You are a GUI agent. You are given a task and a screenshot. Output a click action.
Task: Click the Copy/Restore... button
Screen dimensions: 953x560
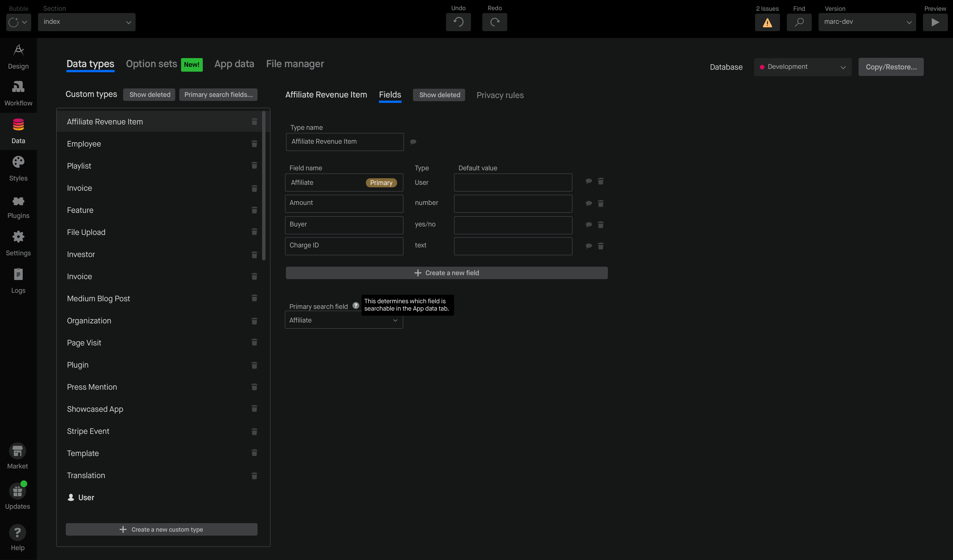click(x=891, y=67)
